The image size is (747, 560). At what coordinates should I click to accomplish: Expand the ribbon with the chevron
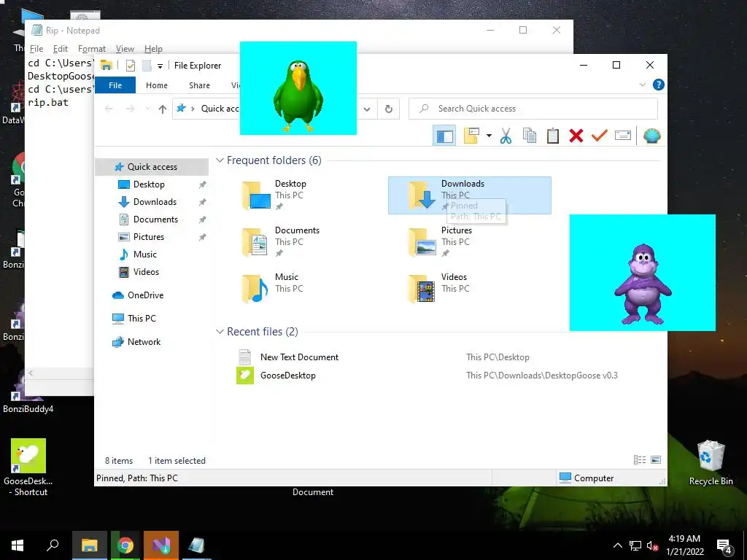642,85
